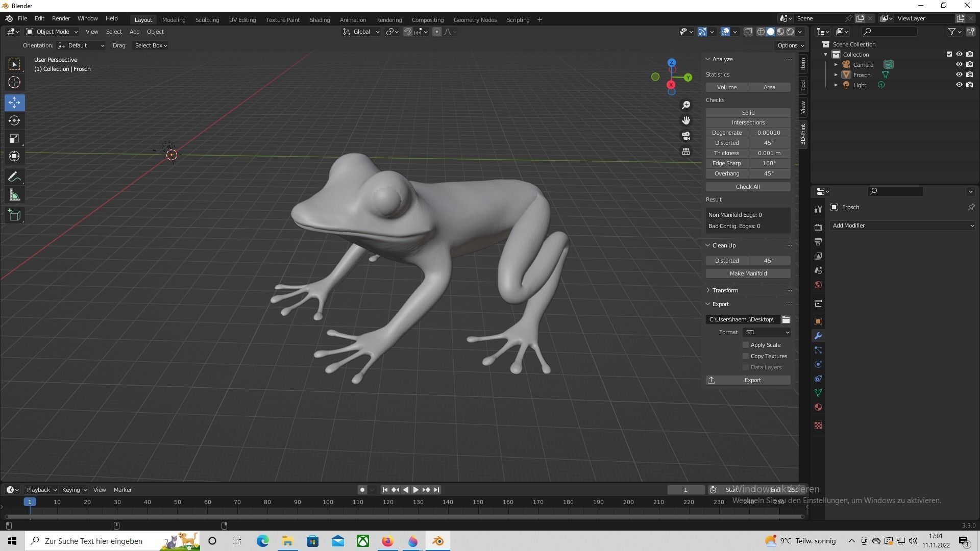
Task: Open export Format STL dropdown
Action: tap(767, 333)
